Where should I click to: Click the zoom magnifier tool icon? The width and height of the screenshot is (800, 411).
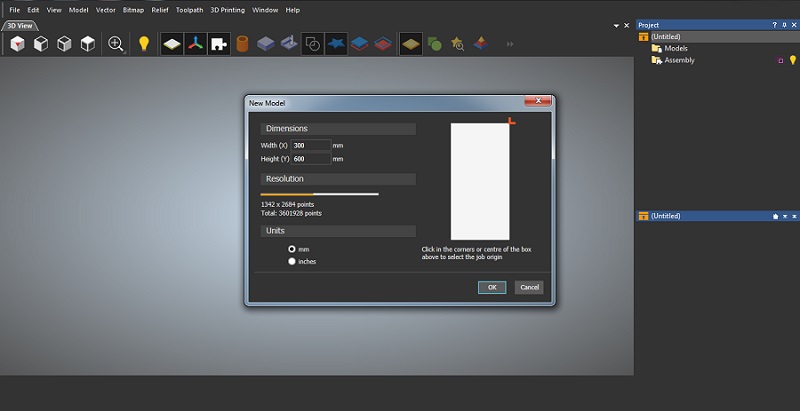116,43
